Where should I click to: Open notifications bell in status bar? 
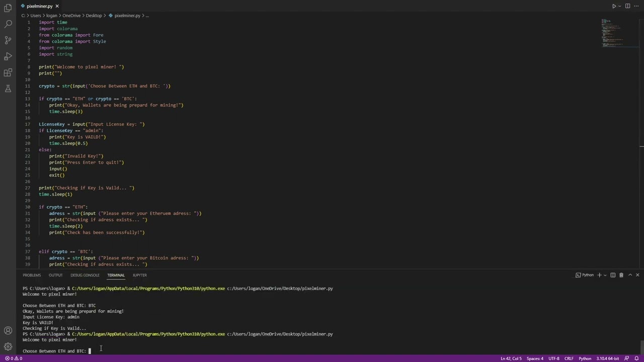(636, 358)
